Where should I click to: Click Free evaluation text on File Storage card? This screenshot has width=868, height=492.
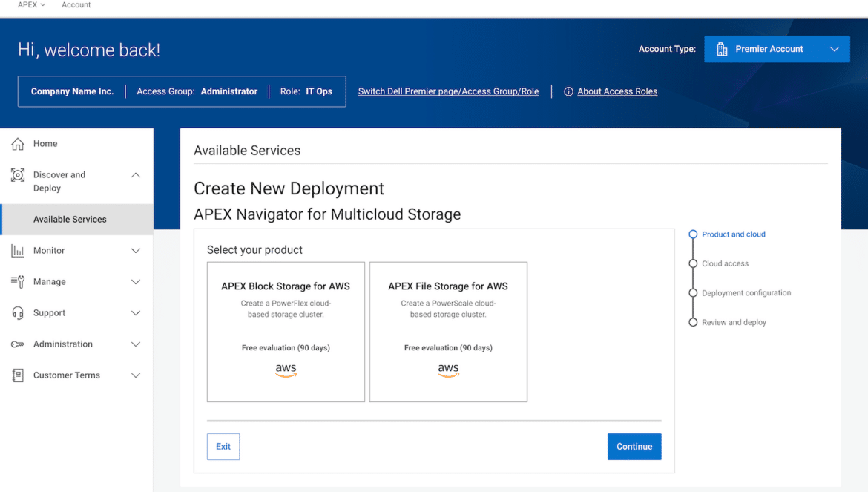[448, 348]
